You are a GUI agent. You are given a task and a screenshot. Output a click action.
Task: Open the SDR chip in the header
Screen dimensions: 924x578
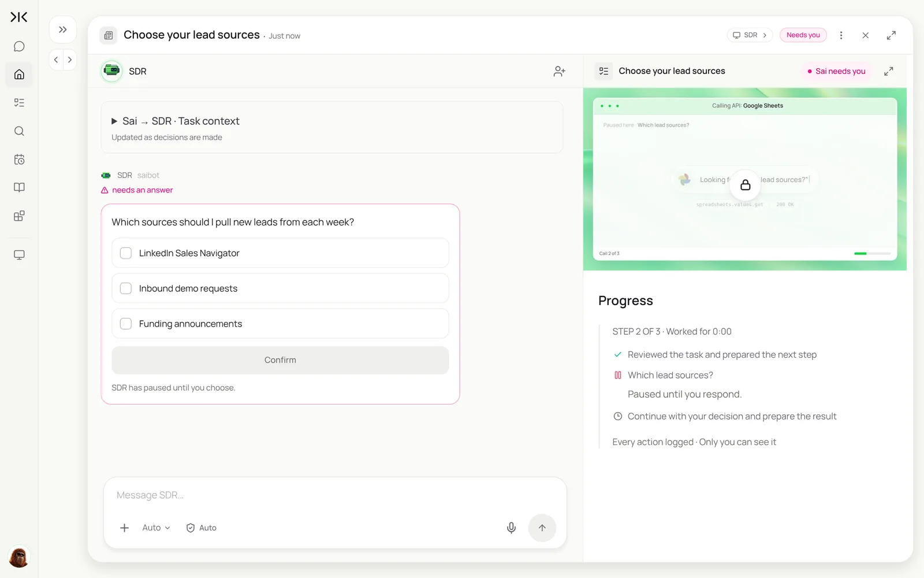click(x=750, y=35)
